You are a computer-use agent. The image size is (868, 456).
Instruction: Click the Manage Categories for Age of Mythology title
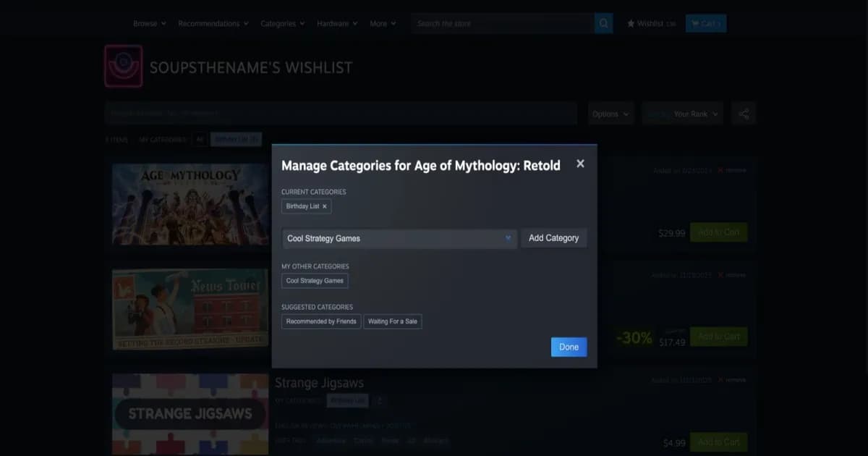[x=421, y=165]
